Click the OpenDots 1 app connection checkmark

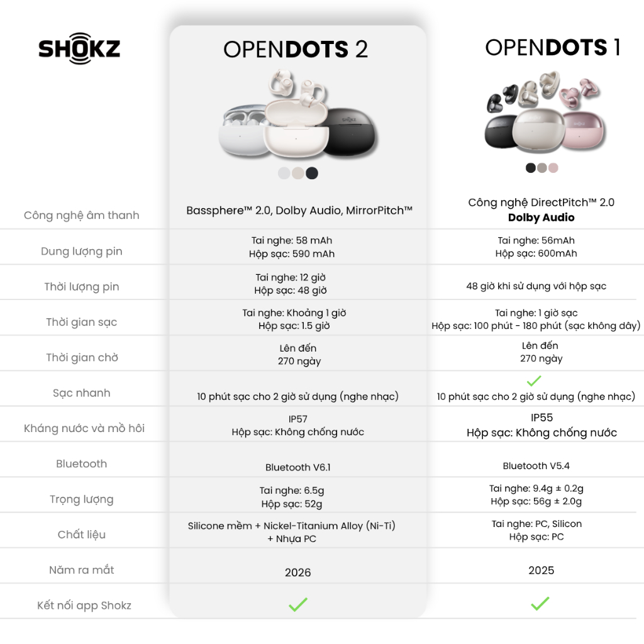(x=540, y=603)
